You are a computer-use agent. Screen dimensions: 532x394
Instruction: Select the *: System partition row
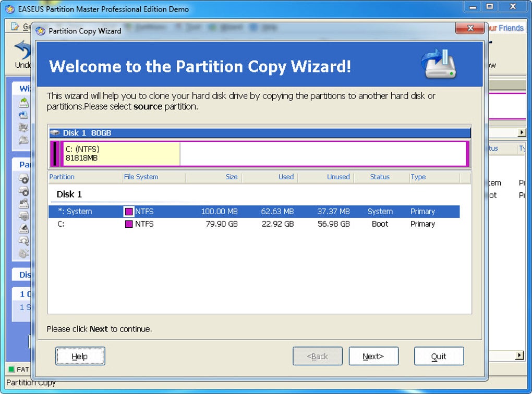[254, 211]
